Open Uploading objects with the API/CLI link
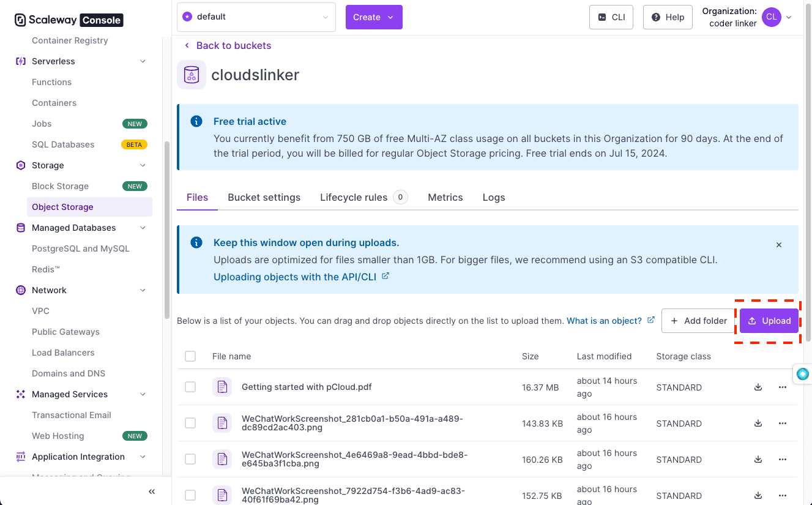Screen dimensions: 812x505 pos(295,277)
